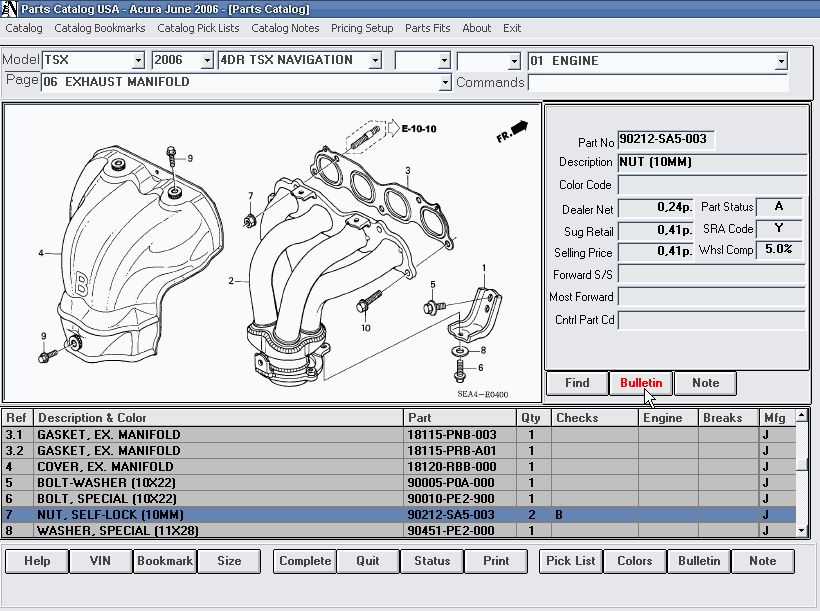The image size is (820, 611).
Task: Click inside the Commands input field
Action: [657, 82]
